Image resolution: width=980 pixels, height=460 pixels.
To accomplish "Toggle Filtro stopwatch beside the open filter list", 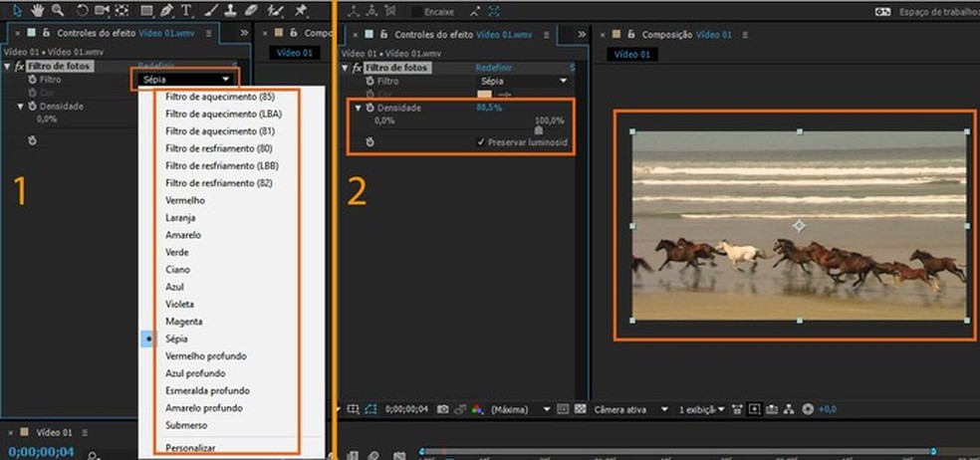I will click(x=33, y=80).
